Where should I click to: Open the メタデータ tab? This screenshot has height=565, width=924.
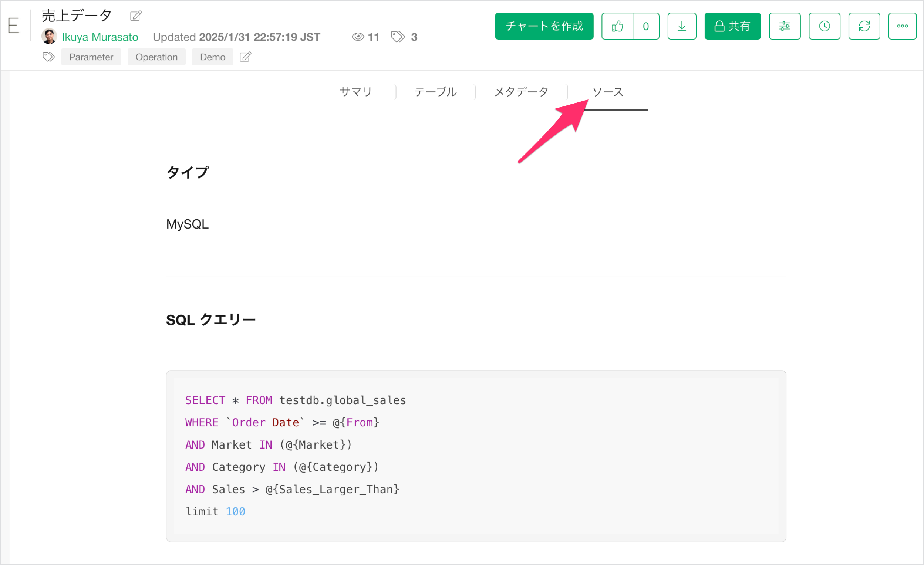[521, 92]
